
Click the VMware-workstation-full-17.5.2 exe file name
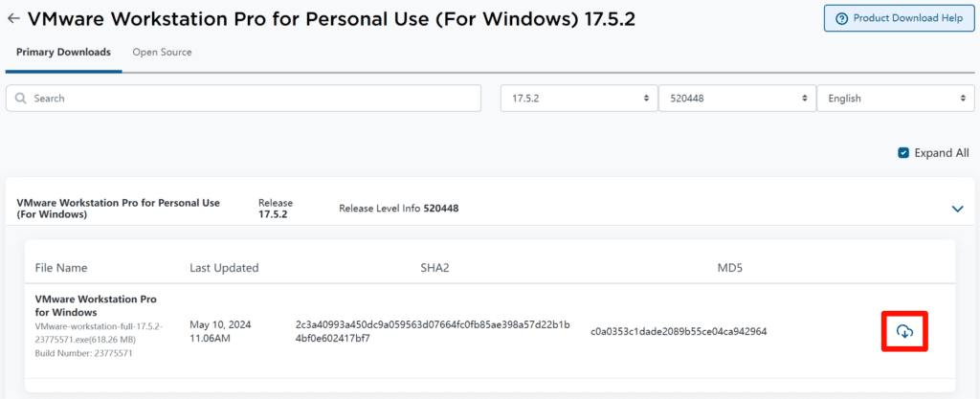point(99,332)
